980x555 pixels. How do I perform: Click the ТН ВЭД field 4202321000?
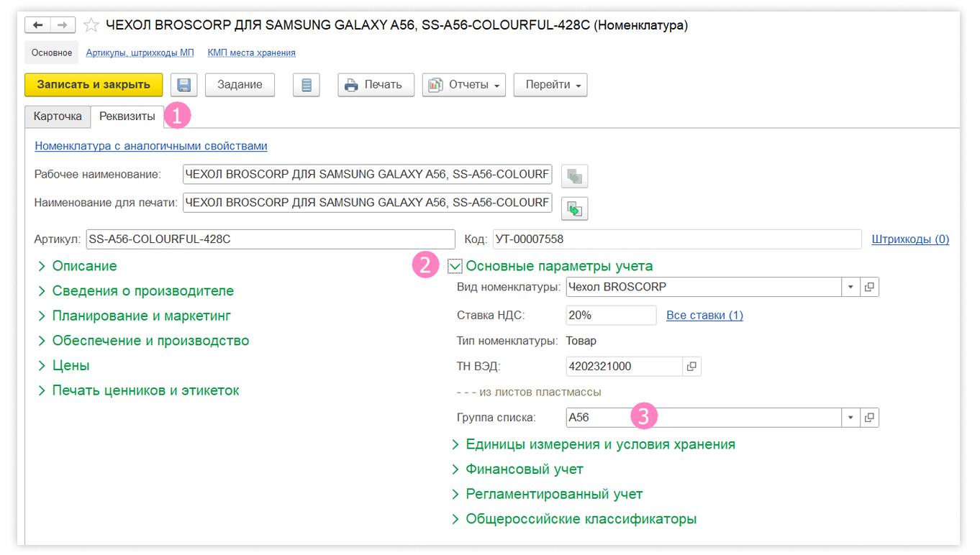point(625,367)
